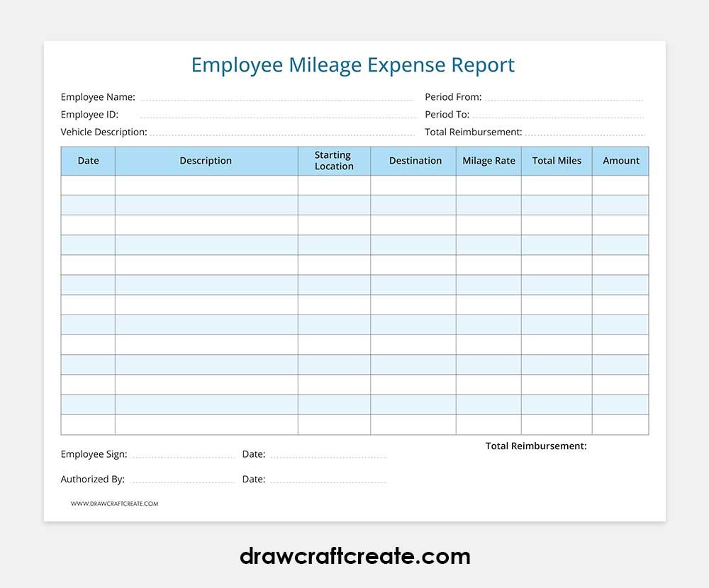Select the Total Miles column header
This screenshot has height=588, width=709.
(557, 161)
